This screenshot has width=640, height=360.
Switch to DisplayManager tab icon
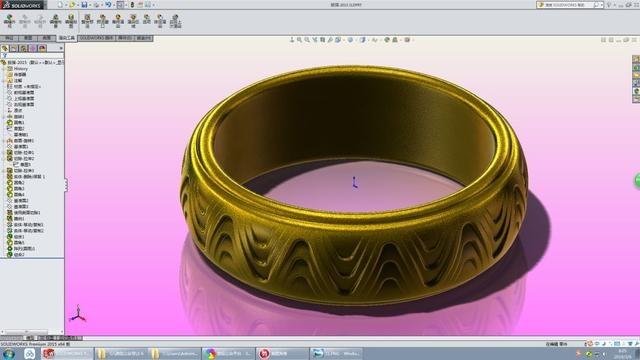pos(42,49)
